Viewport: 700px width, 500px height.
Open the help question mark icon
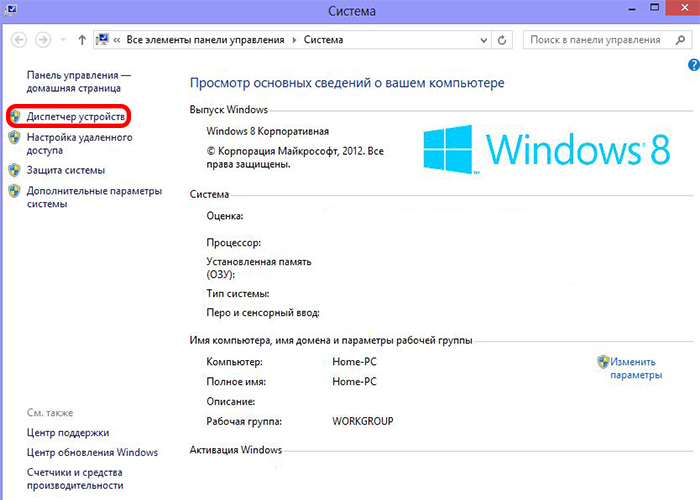point(694,65)
